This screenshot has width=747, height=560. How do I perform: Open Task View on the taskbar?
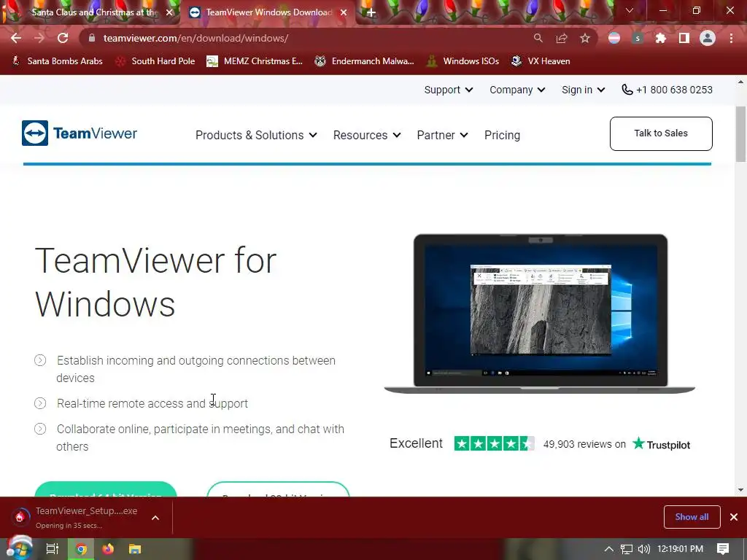(52, 549)
